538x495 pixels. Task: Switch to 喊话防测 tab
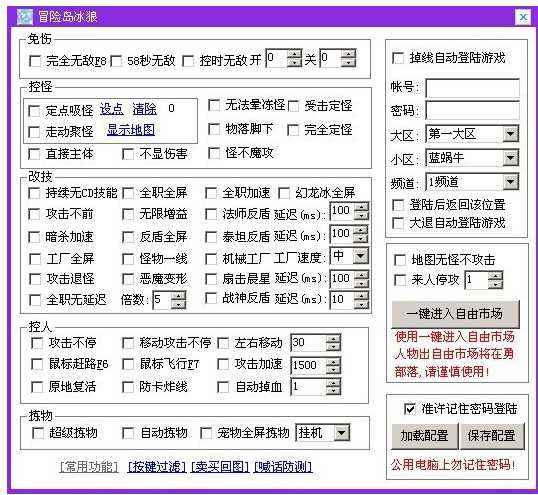point(283,467)
